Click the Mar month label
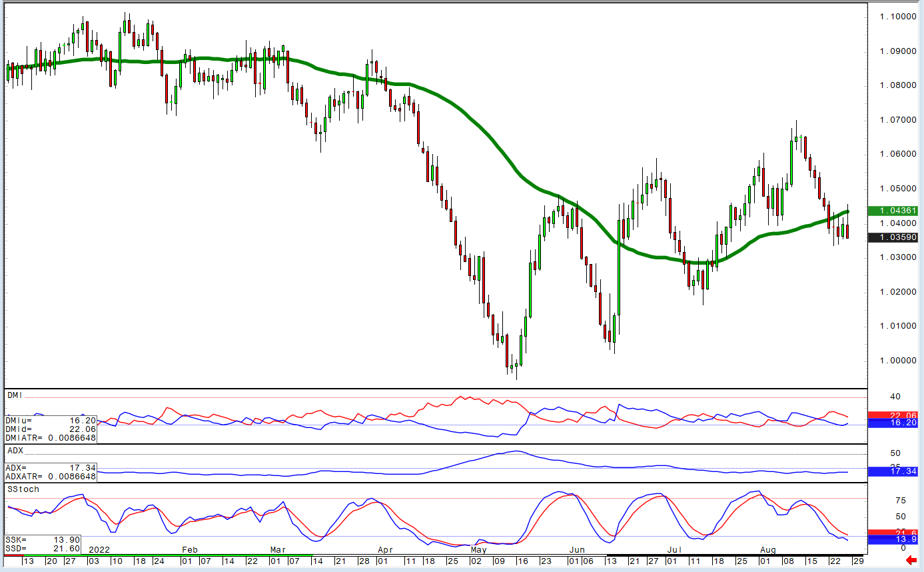Image resolution: width=924 pixels, height=572 pixels. 278,550
